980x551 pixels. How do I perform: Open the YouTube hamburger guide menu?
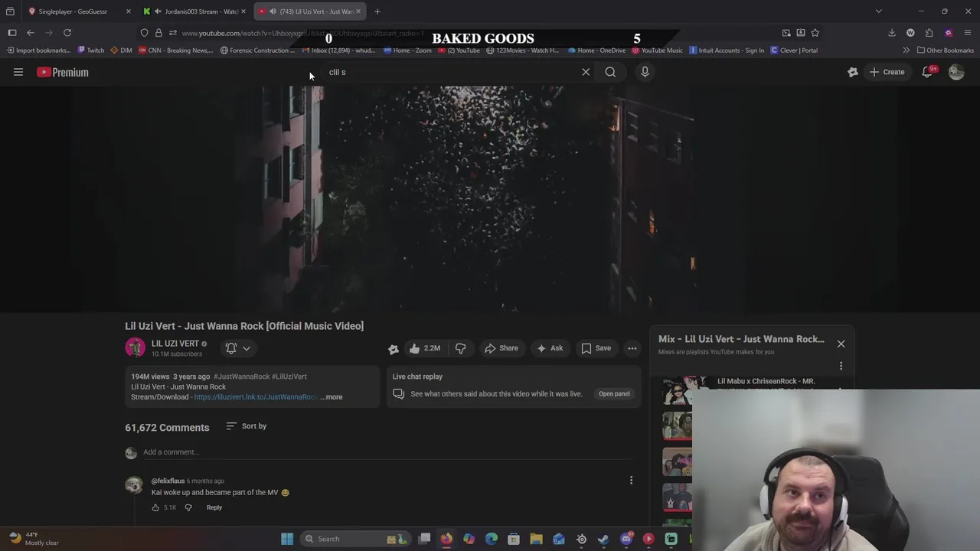18,72
